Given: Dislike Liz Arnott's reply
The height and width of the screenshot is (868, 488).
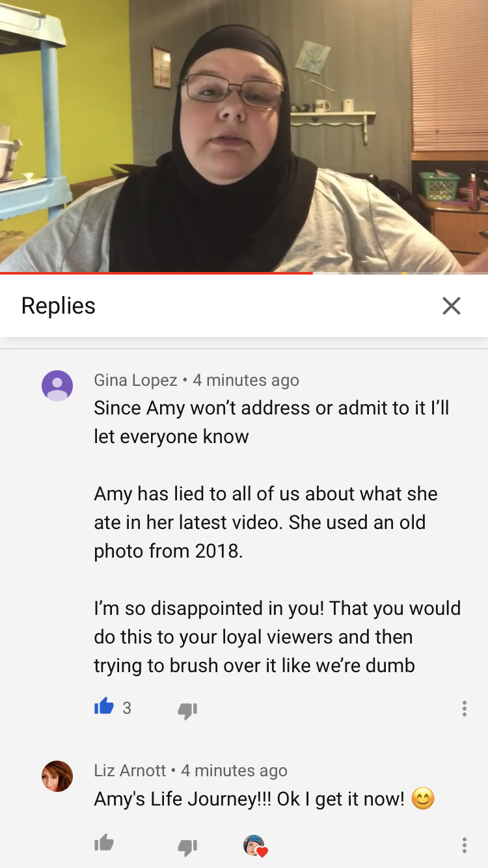Looking at the screenshot, I should 187,847.
